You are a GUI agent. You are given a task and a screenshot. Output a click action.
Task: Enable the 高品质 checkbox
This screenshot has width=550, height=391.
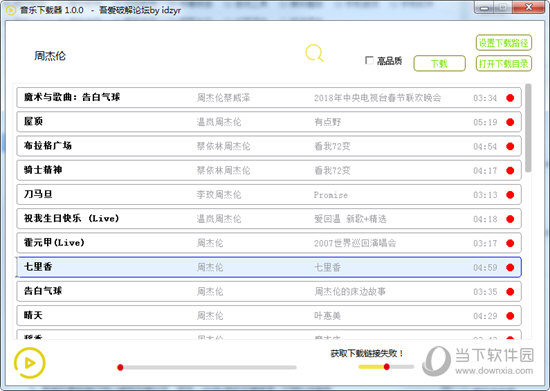point(369,60)
